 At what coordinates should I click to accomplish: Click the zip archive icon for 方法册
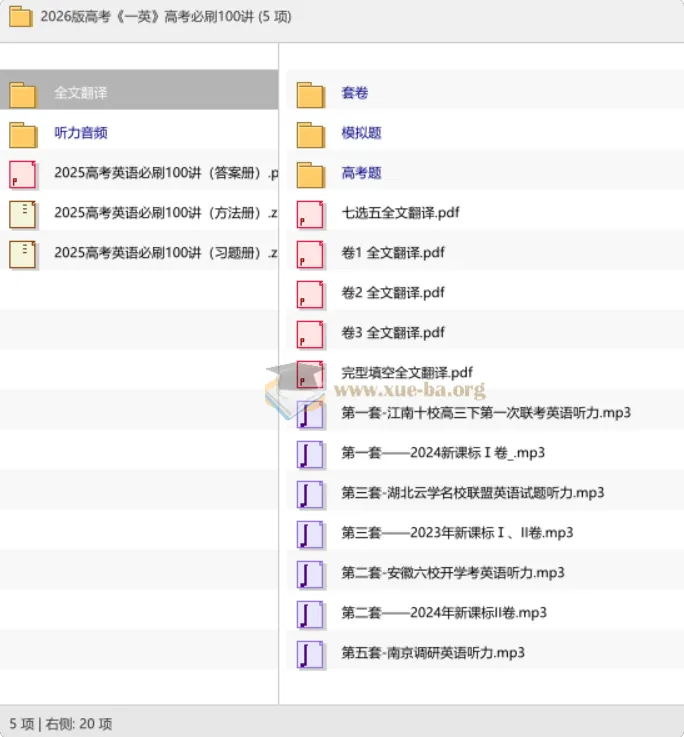23,214
